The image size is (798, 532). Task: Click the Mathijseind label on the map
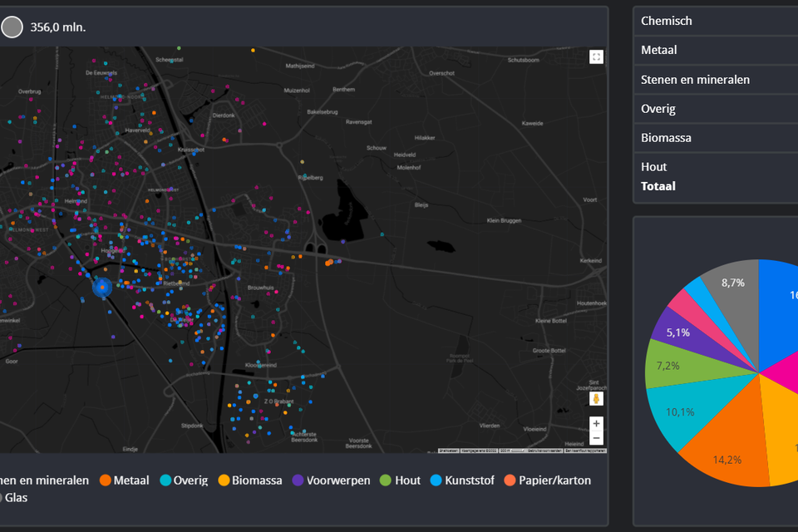(x=300, y=66)
